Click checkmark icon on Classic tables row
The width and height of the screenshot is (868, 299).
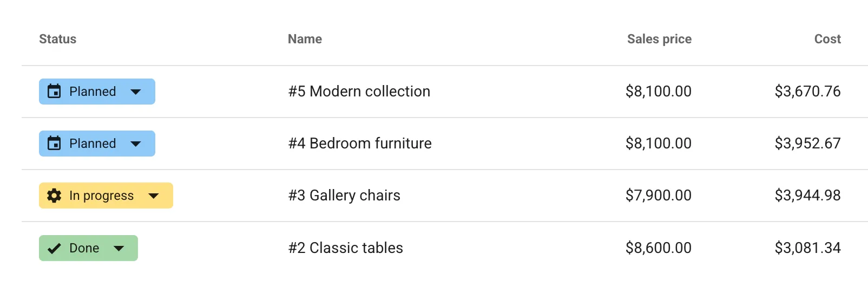click(54, 248)
